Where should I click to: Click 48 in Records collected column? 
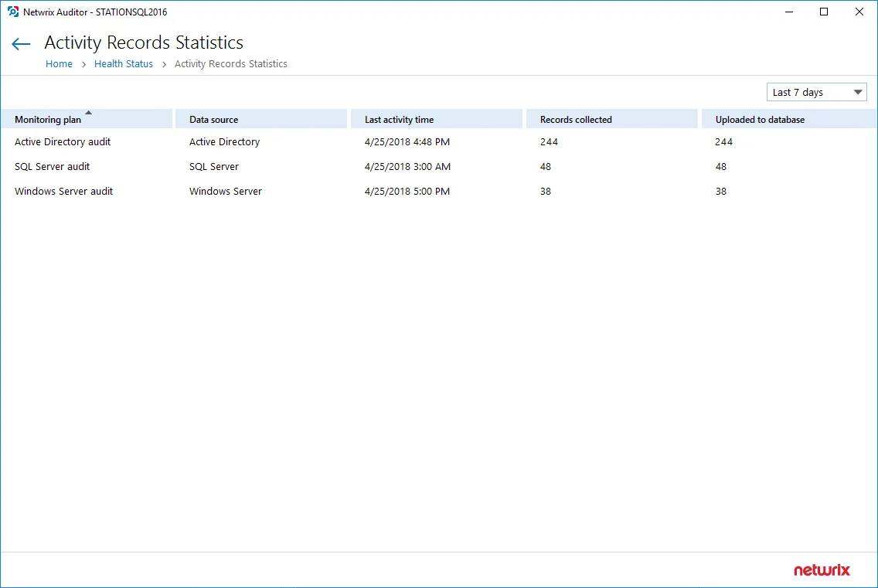click(546, 166)
